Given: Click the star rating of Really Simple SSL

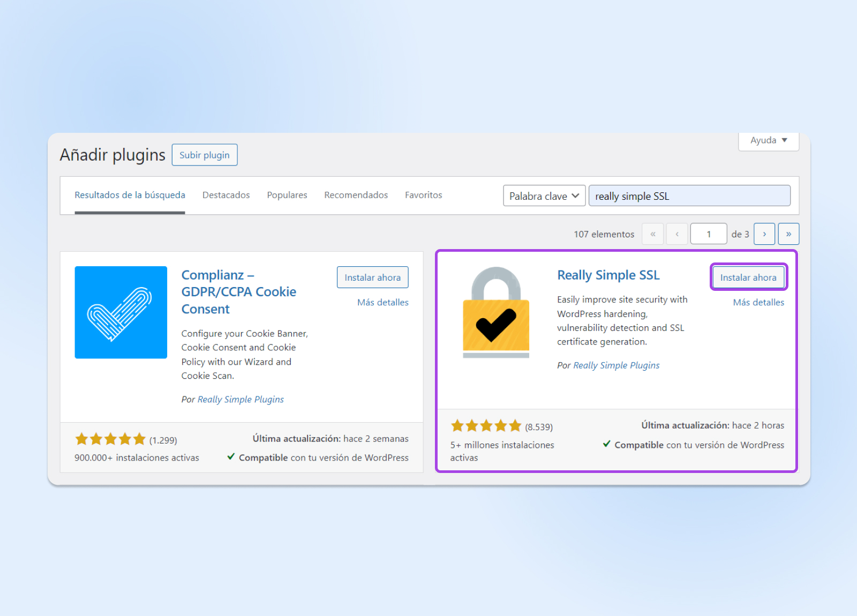Looking at the screenshot, I should 486,425.
